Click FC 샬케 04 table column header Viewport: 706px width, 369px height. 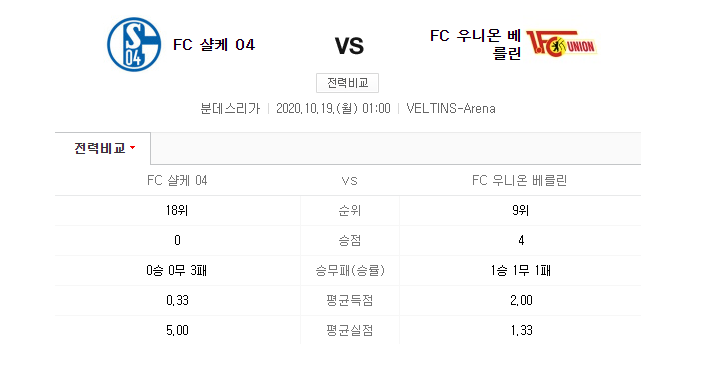[177, 180]
